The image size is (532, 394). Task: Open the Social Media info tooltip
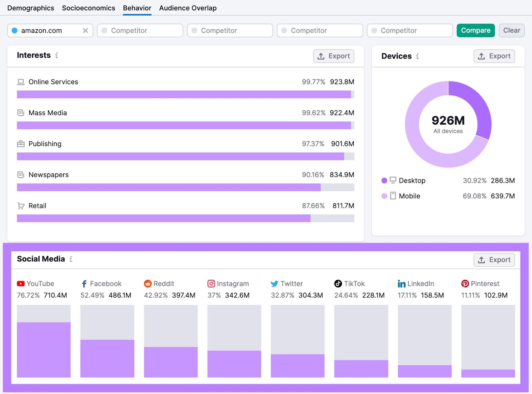[70, 259]
